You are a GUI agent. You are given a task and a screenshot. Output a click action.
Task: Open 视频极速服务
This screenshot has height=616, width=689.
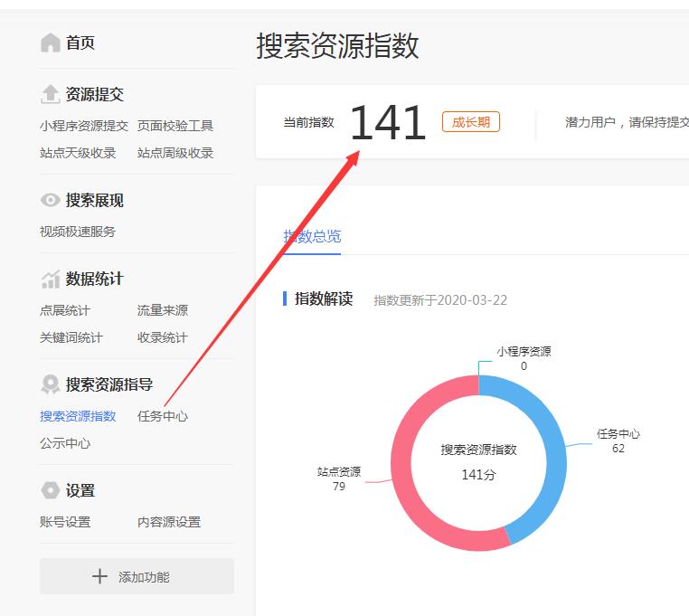78,232
